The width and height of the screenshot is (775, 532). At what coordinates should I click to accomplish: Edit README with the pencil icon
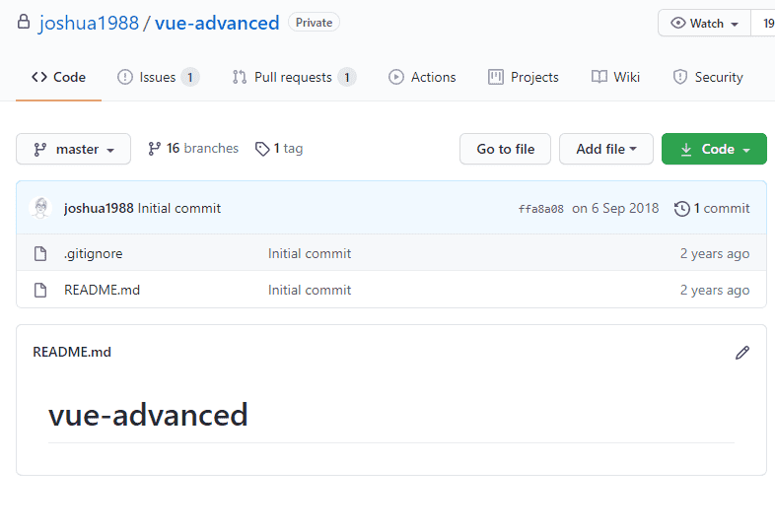pos(742,352)
